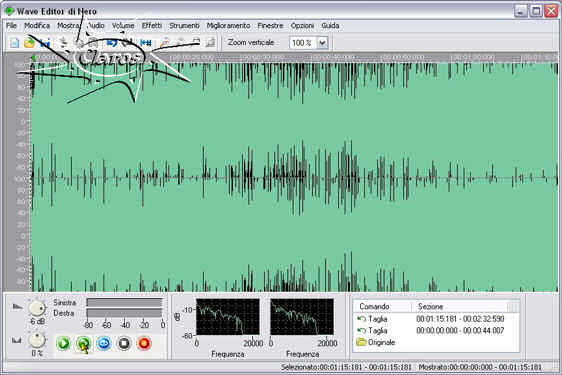Click the new file toolbar icon

click(x=14, y=43)
